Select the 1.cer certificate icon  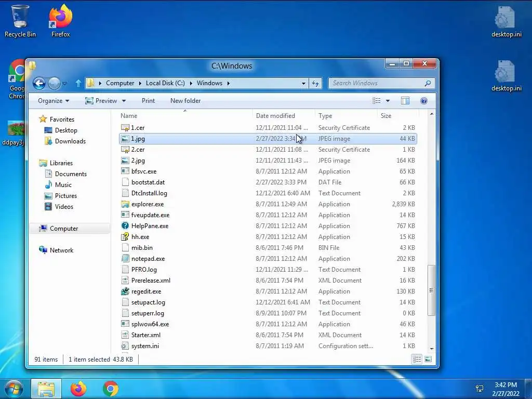click(x=125, y=128)
